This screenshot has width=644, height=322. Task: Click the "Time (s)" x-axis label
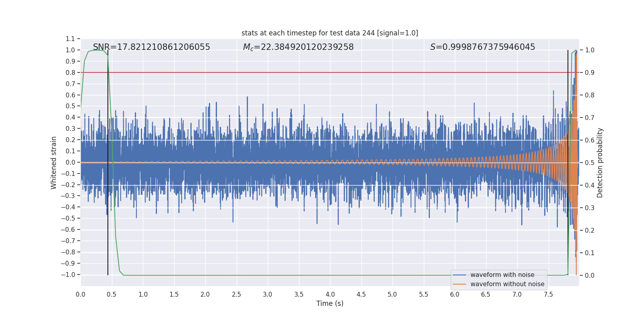click(x=330, y=303)
